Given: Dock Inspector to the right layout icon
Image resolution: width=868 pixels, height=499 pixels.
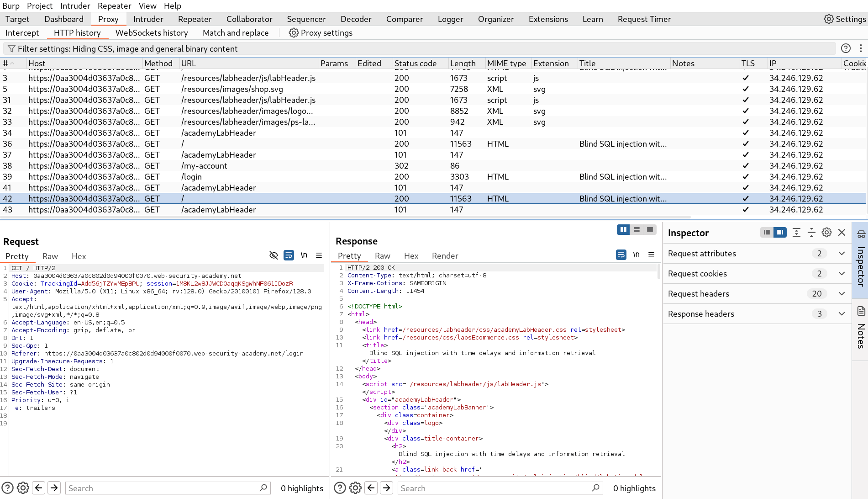Looking at the screenshot, I should point(780,233).
